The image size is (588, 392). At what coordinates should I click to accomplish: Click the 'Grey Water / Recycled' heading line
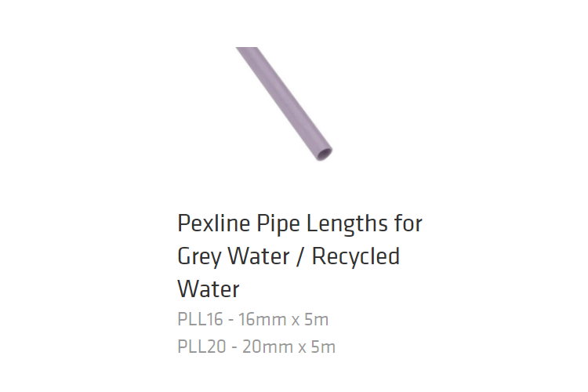[289, 256]
